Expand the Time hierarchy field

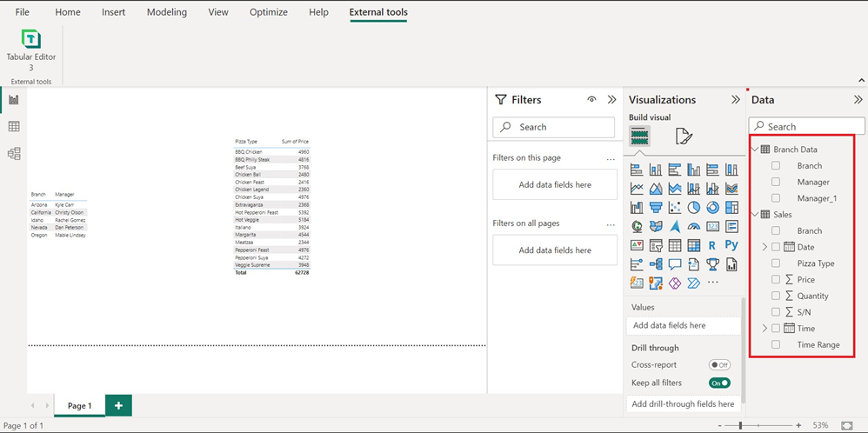pos(765,329)
